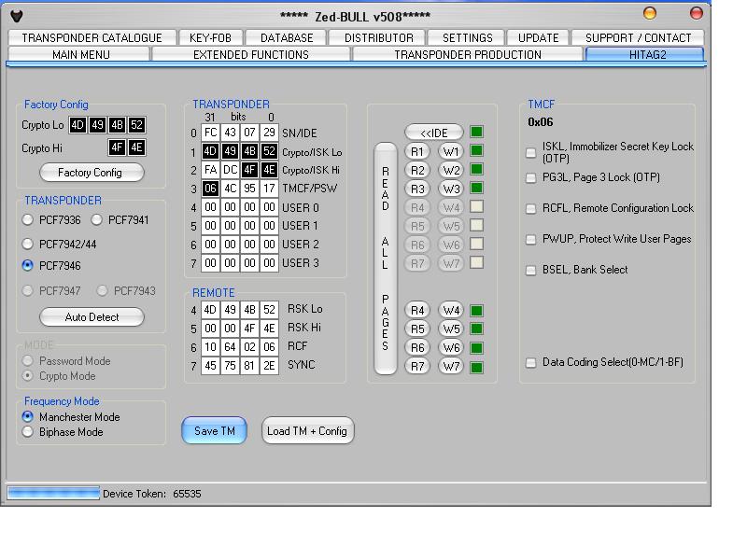Click remote R7 read button

(x=417, y=366)
